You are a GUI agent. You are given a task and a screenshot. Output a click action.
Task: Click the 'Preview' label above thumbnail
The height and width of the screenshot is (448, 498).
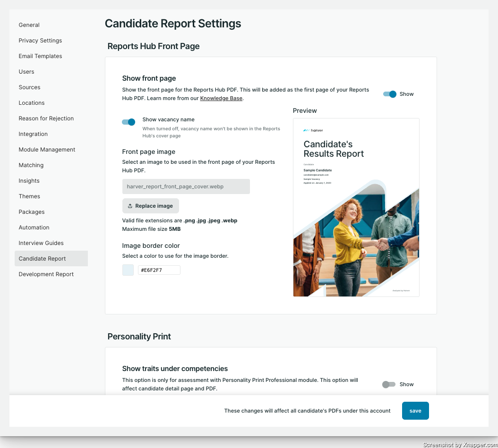coord(305,110)
